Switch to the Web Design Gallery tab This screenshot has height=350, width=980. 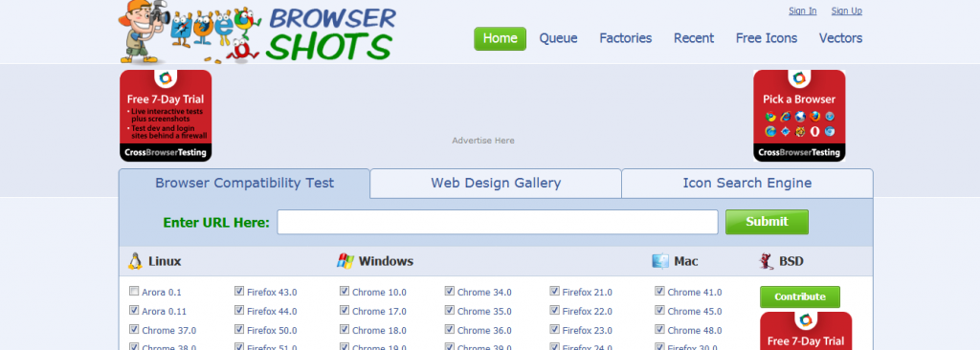pos(496,183)
